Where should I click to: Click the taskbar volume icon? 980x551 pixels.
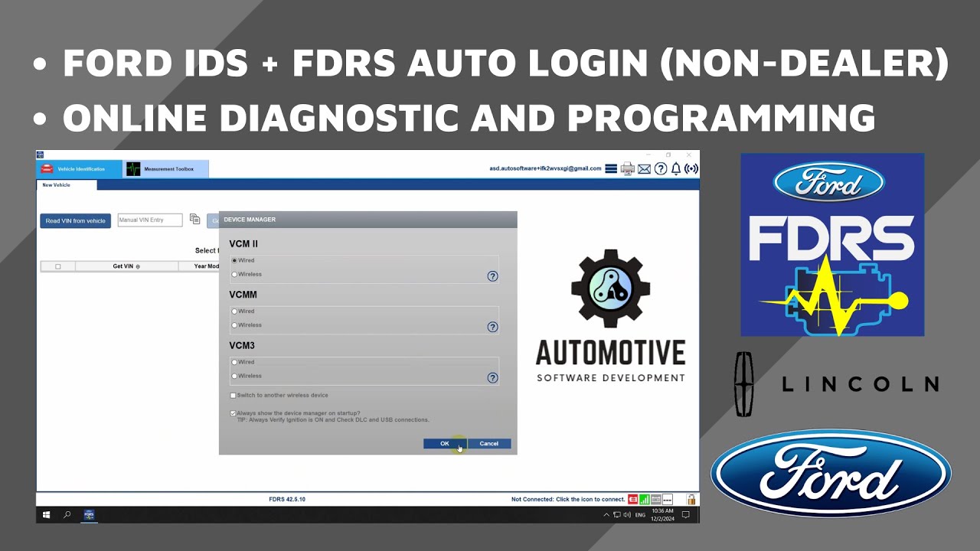[627, 515]
